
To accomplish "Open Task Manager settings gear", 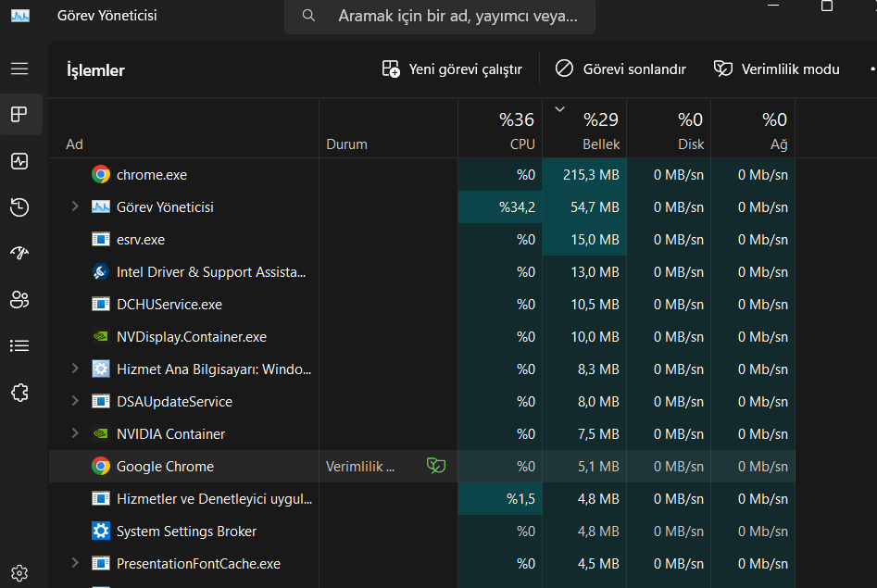I will pyautogui.click(x=19, y=573).
